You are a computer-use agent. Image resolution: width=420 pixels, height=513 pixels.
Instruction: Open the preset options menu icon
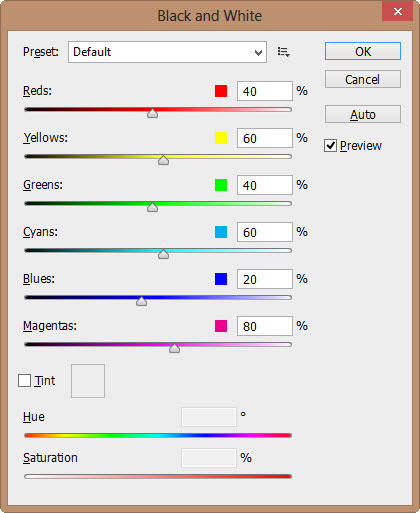tap(283, 52)
